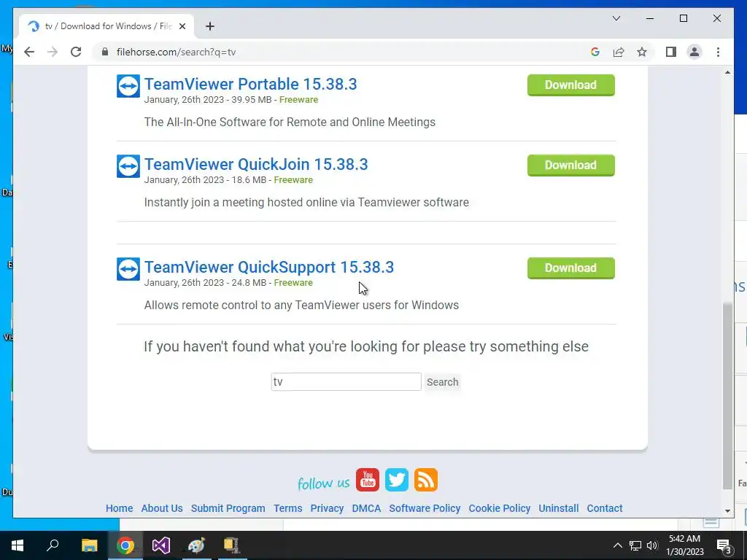
Task: Open the Chrome side panel
Action: 671,52
